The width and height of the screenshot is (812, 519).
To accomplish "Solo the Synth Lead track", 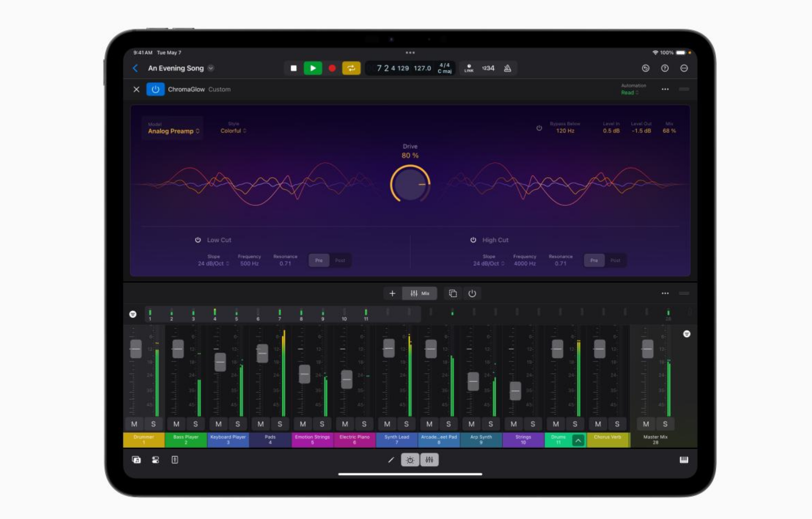I will coord(406,424).
